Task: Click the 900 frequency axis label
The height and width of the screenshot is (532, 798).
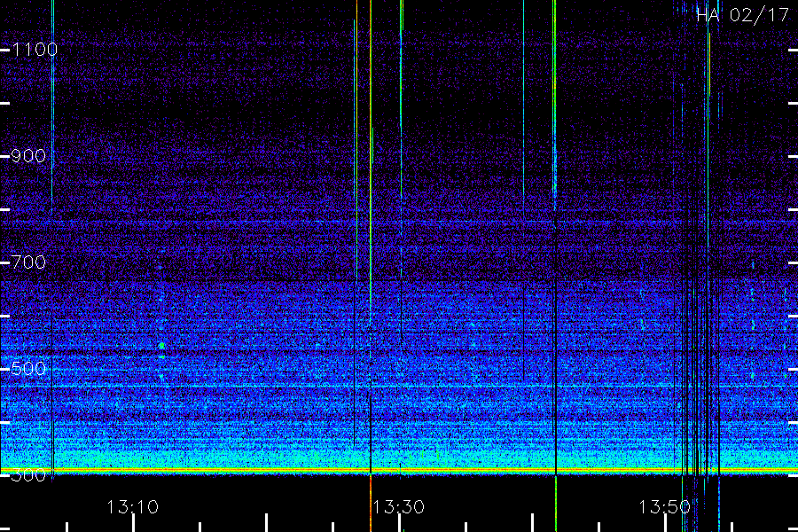Action: pos(28,156)
